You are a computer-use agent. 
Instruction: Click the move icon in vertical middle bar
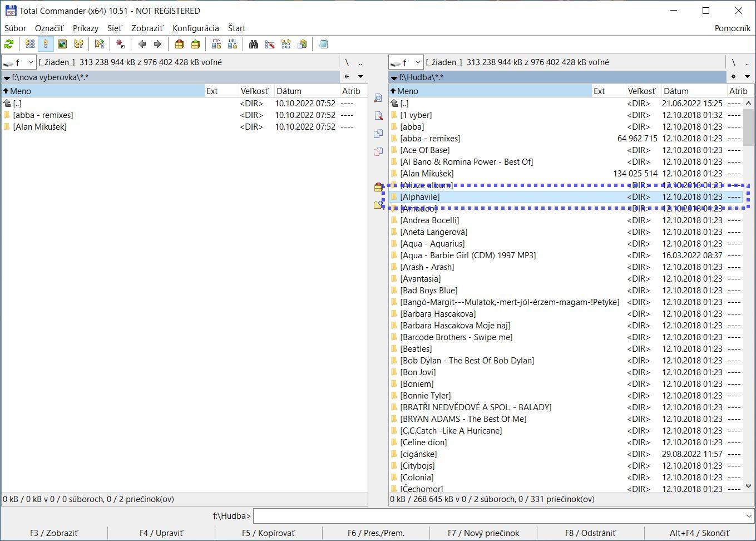(378, 151)
